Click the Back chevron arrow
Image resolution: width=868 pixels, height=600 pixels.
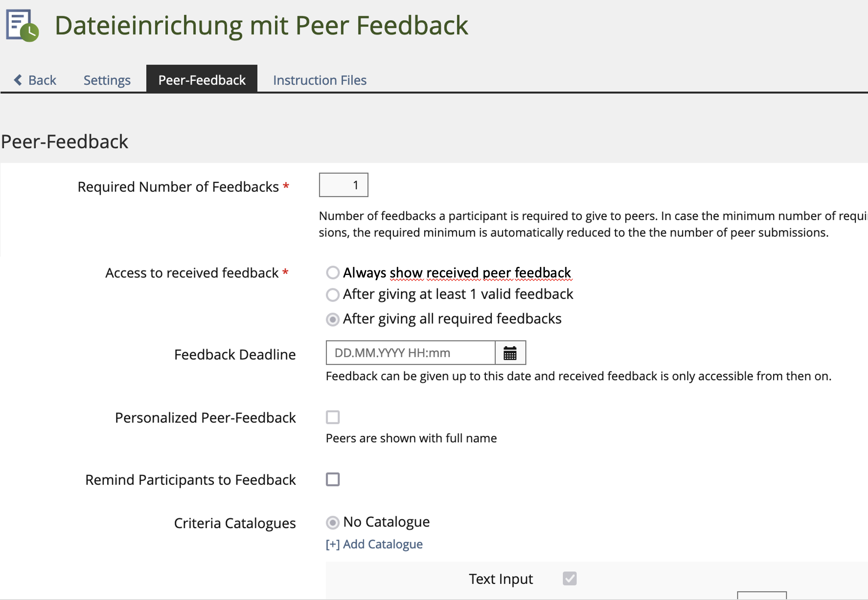(x=18, y=80)
